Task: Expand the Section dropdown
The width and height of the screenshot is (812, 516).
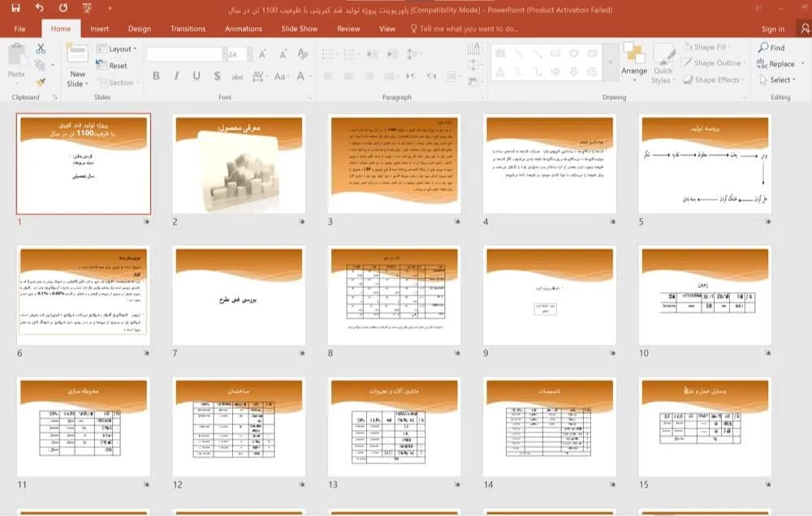Action: click(117, 82)
